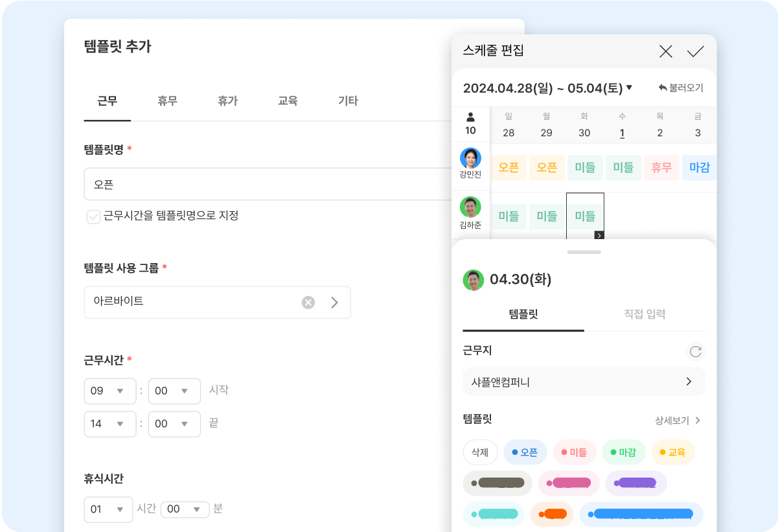The image size is (778, 532).
Task: Open start minute dropdown beside 시작
Action: pyautogui.click(x=174, y=391)
